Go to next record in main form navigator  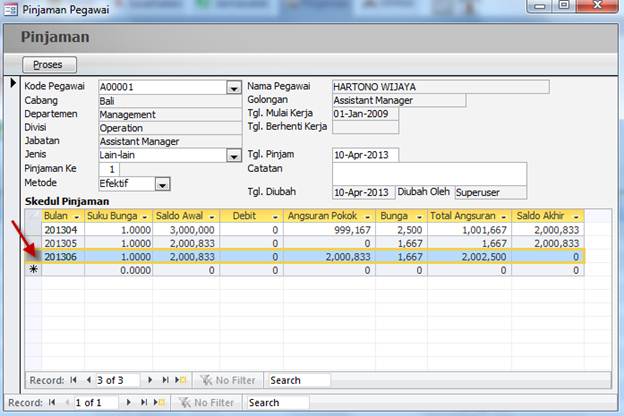point(129,402)
